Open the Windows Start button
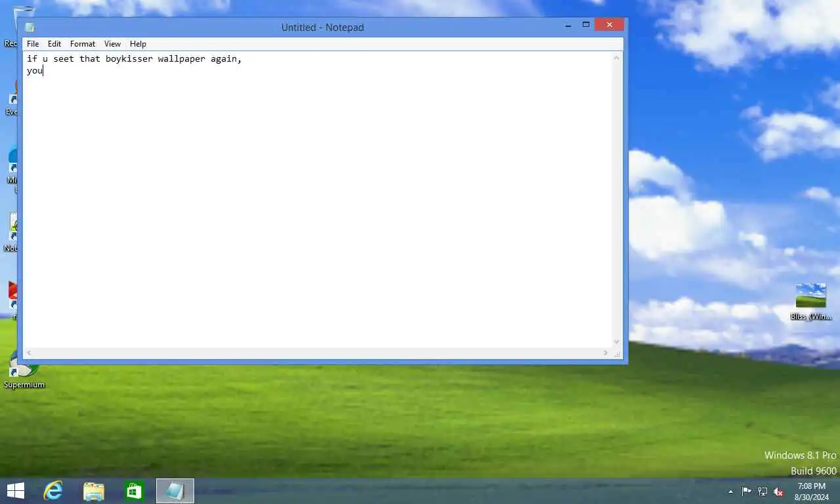The image size is (840, 504). point(15,491)
